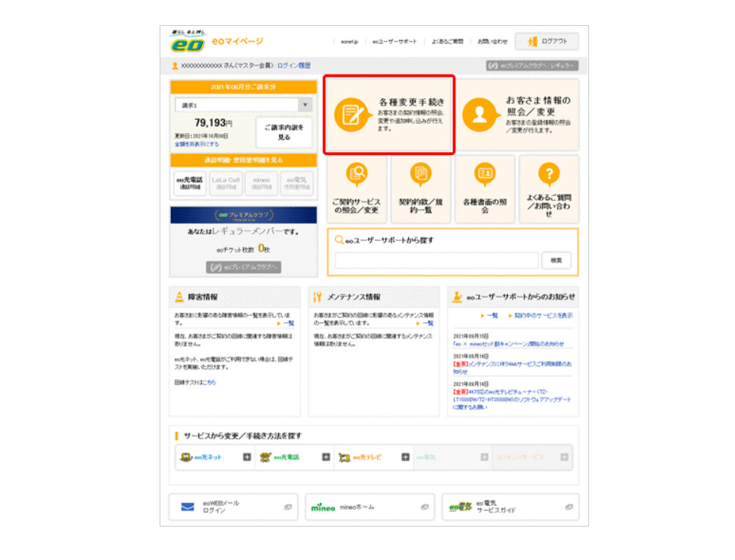This screenshot has width=735, height=560.
Task: Open お問い合わせ in top navigation
Action: (x=492, y=42)
